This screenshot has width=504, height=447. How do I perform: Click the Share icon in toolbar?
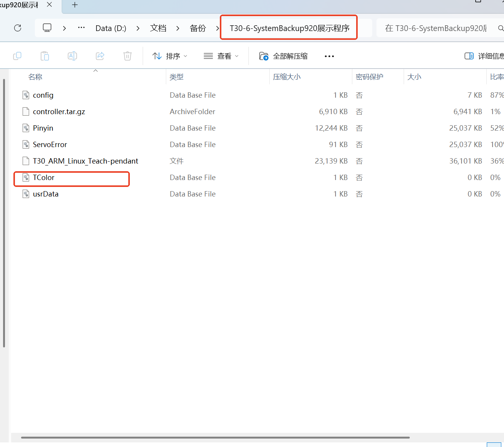coord(100,56)
